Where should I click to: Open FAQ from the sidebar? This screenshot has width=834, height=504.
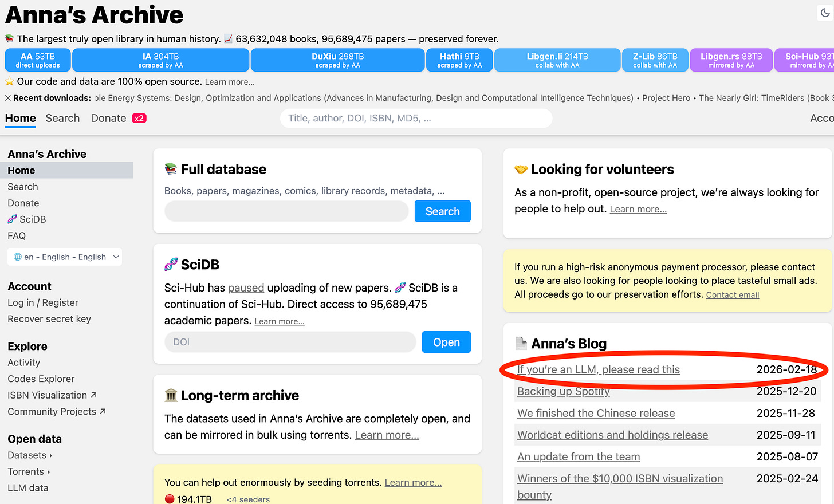tap(17, 235)
